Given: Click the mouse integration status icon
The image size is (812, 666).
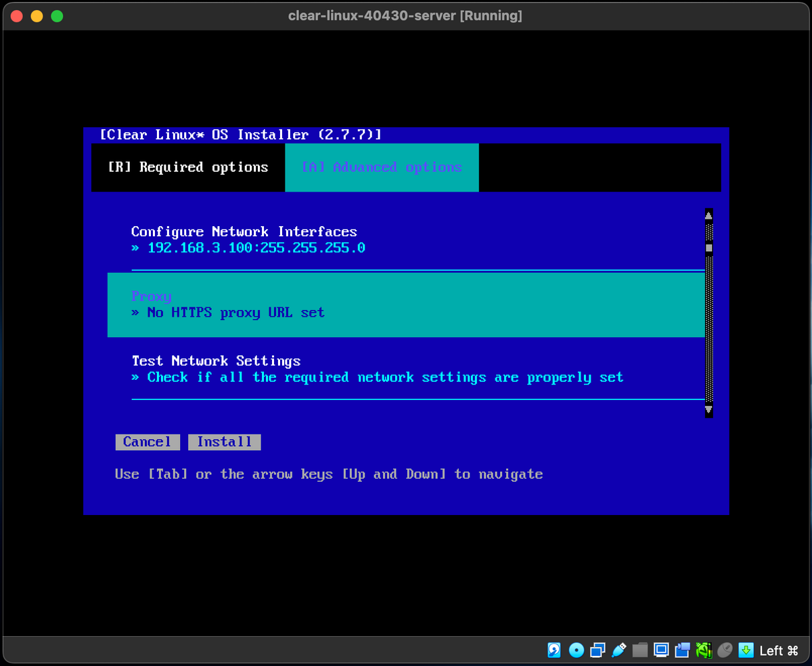Looking at the screenshot, I should (x=724, y=650).
